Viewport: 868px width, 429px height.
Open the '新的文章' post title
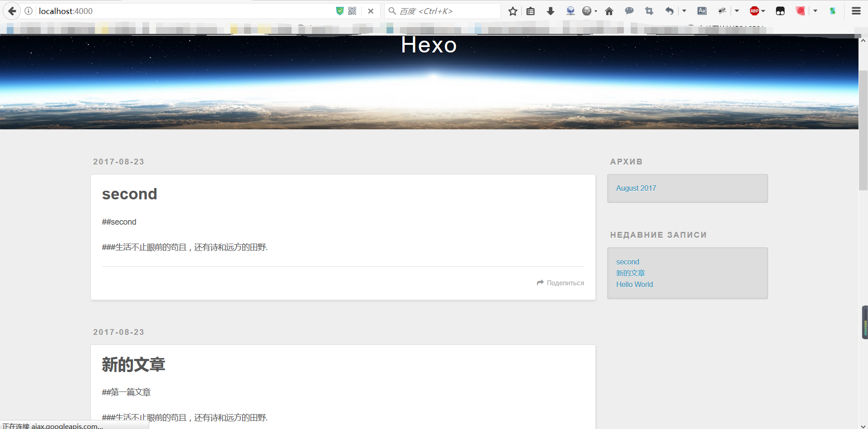point(133,364)
